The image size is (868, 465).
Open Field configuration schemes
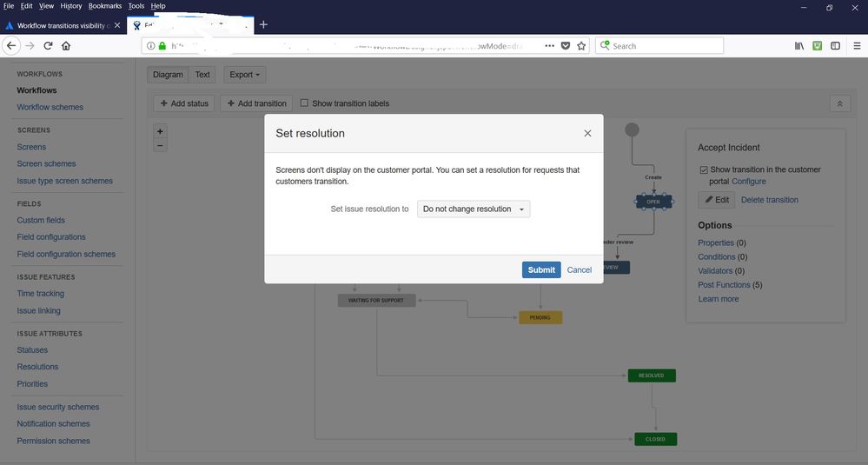(x=66, y=254)
